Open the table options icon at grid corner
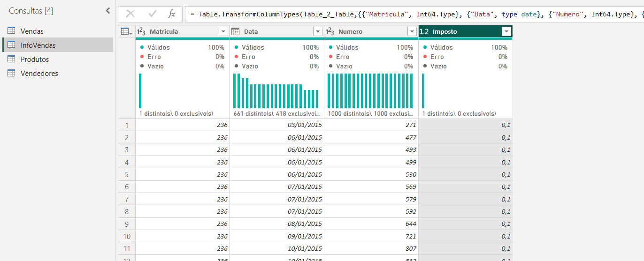Screen dimensions: 644x261 point(127,31)
